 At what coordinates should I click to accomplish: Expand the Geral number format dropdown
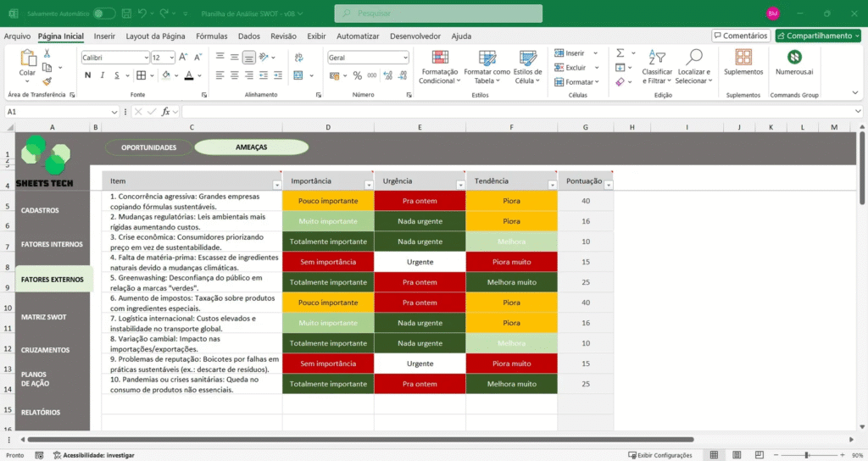pos(404,58)
